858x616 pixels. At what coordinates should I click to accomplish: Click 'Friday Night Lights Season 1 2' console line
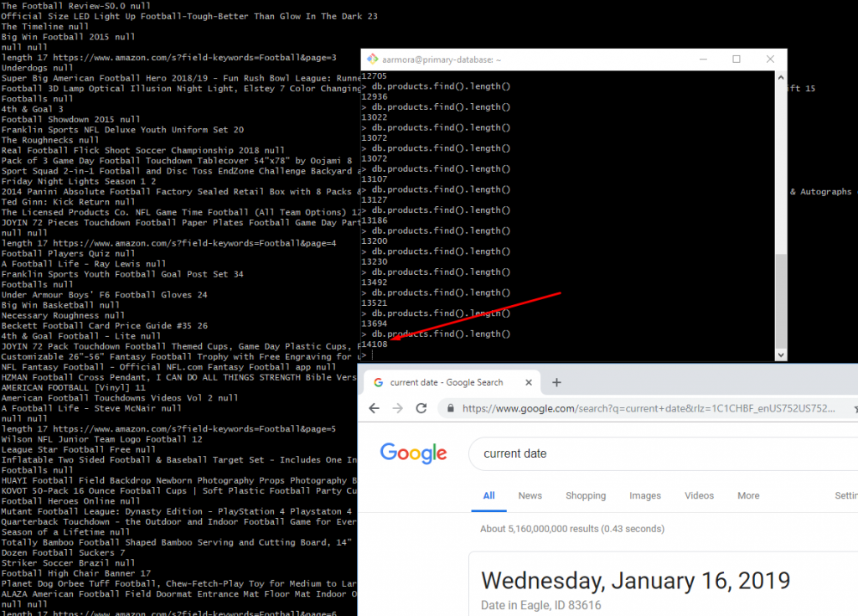[78, 181]
